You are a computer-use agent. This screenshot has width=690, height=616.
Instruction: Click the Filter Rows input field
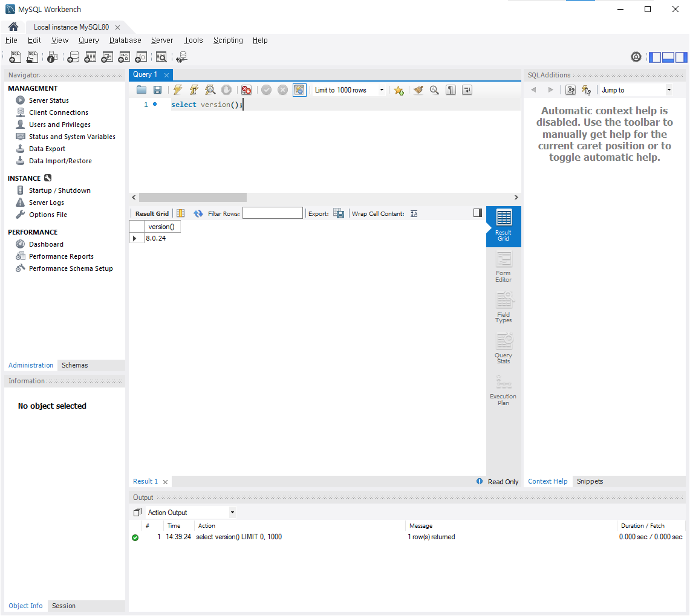(x=273, y=213)
